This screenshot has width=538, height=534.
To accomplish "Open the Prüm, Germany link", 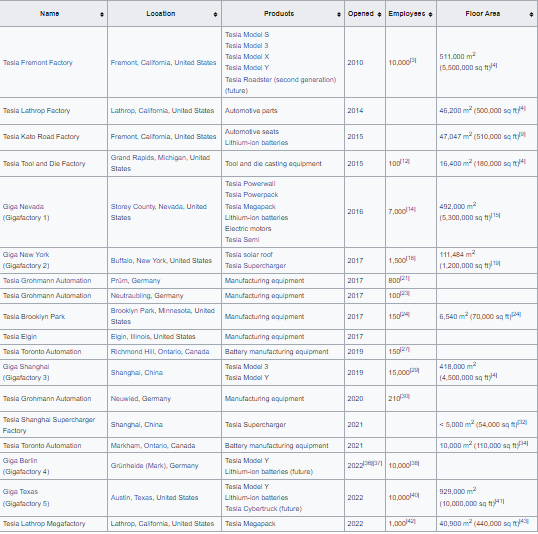I will coord(135,281).
